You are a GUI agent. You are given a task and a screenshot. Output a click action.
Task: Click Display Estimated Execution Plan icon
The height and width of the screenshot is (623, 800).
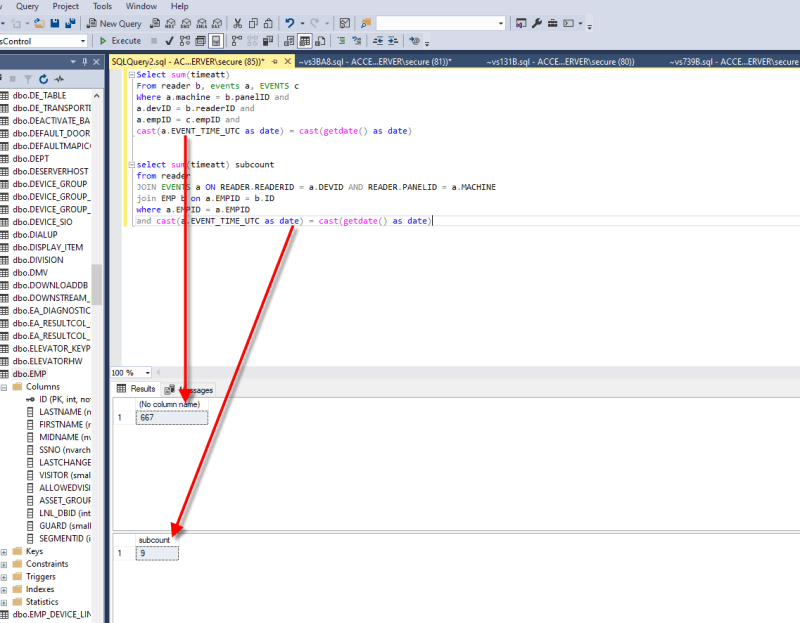[185, 41]
